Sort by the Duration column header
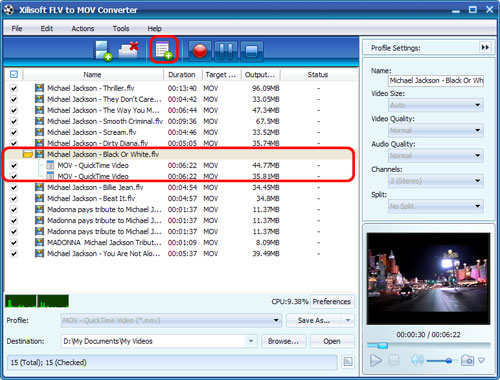 [x=182, y=74]
